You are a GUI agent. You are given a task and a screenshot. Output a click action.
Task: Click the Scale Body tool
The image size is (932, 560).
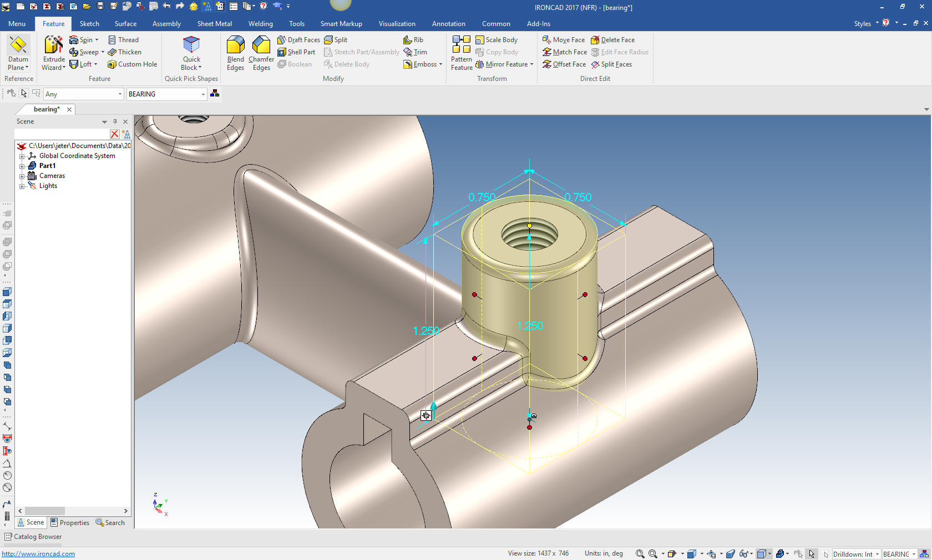497,40
